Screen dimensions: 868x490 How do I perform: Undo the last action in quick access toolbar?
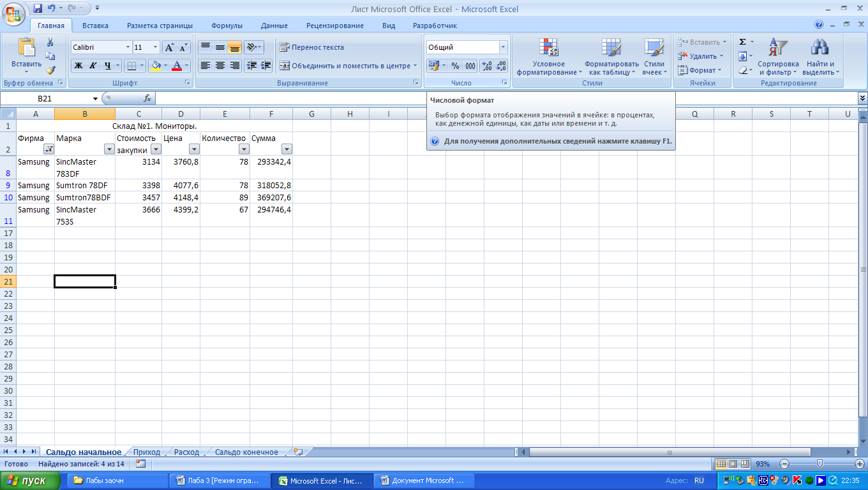[x=52, y=8]
